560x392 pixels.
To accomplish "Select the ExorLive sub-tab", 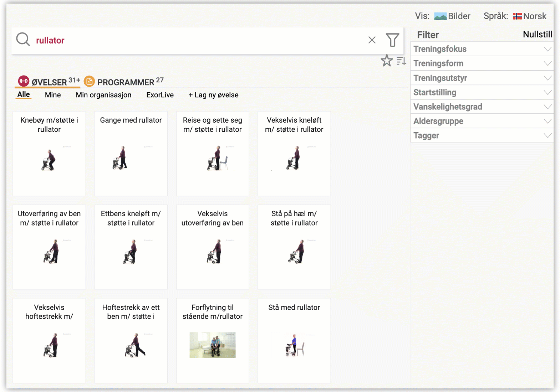I will tap(160, 95).
